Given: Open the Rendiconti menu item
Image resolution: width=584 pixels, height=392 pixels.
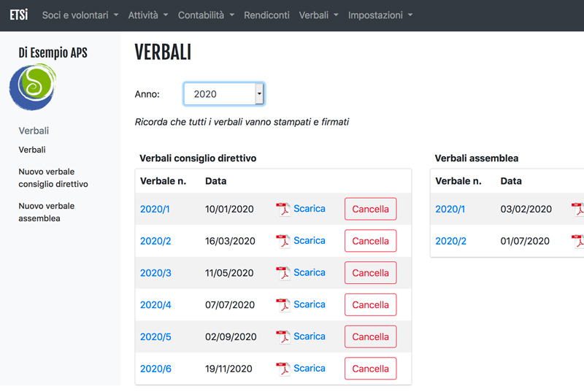Looking at the screenshot, I should pyautogui.click(x=266, y=15).
